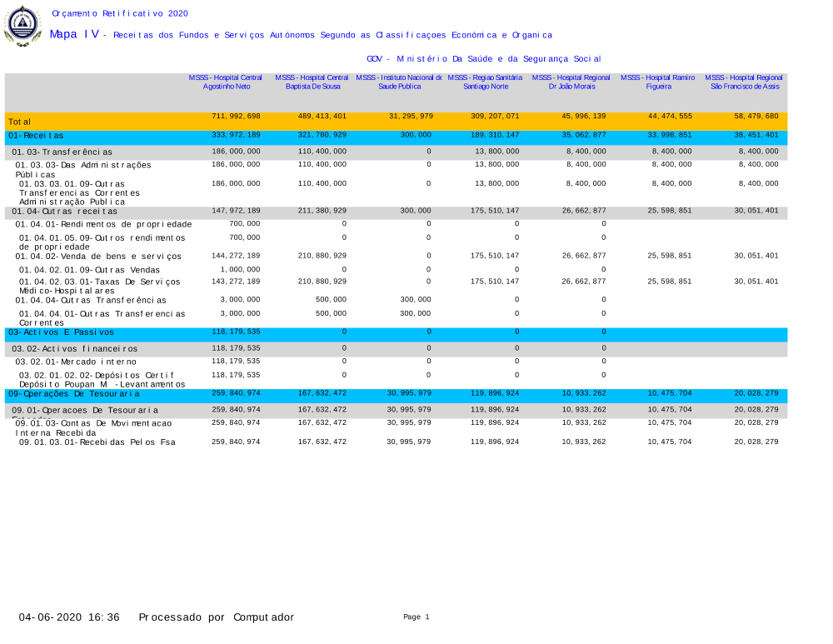Image resolution: width=833 pixels, height=644 pixels.
Task: Click the 03-Activos E Passivos row label
Action: [x=61, y=332]
